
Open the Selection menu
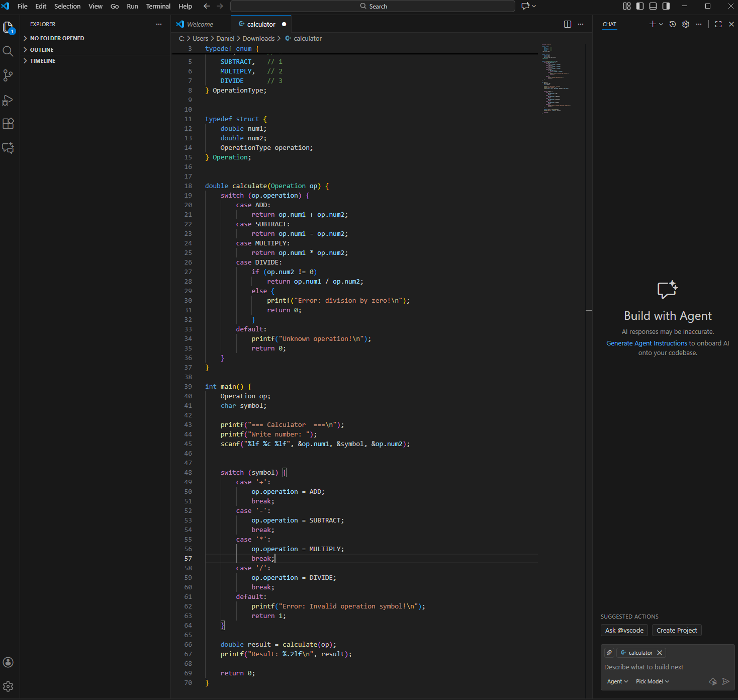point(67,6)
